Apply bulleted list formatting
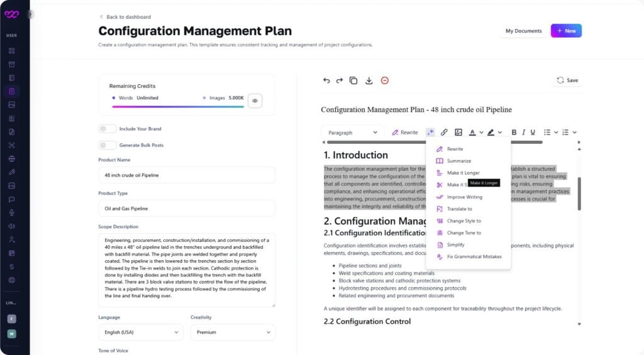644x355 pixels. [547, 132]
